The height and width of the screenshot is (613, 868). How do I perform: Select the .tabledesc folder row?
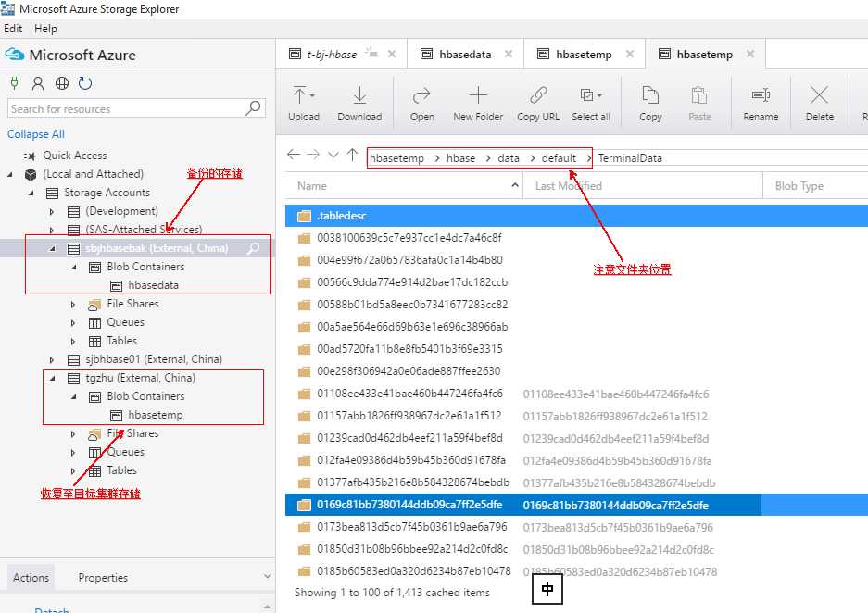coord(576,216)
